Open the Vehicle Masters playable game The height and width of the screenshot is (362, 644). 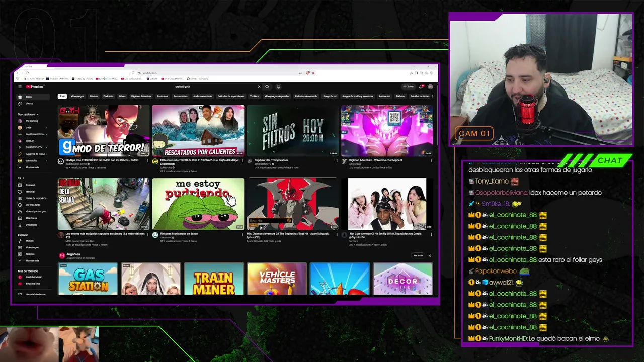click(277, 279)
